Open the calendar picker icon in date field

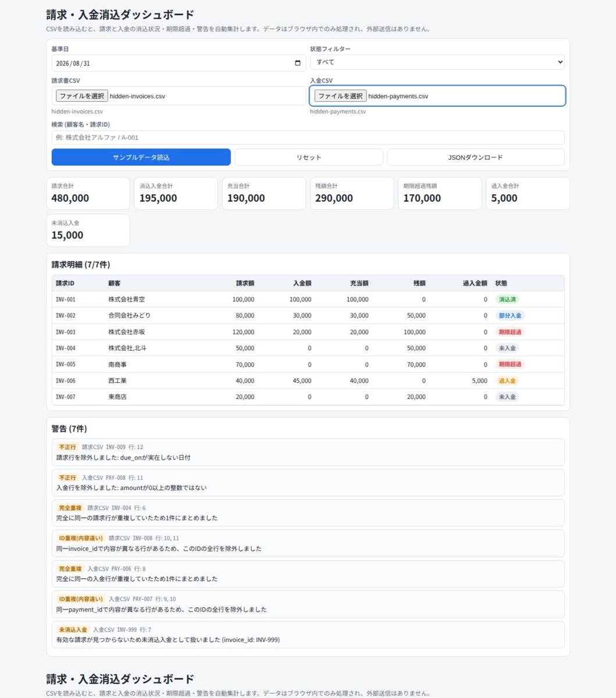pyautogui.click(x=298, y=63)
